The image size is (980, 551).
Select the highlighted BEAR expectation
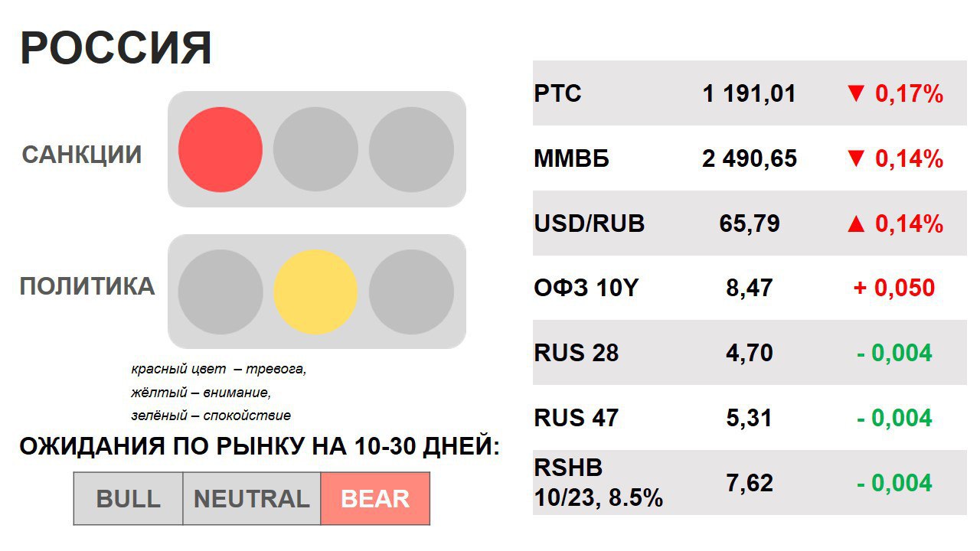[x=375, y=499]
